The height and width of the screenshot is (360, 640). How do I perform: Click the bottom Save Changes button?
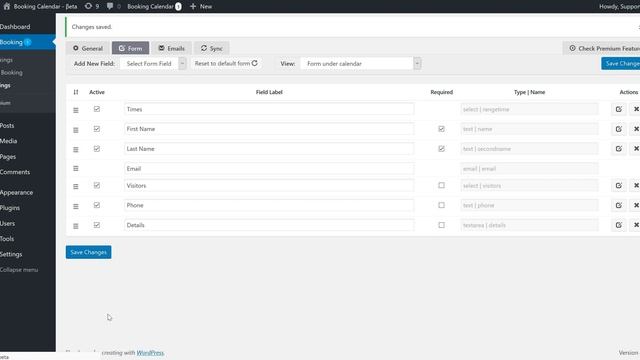[89, 252]
